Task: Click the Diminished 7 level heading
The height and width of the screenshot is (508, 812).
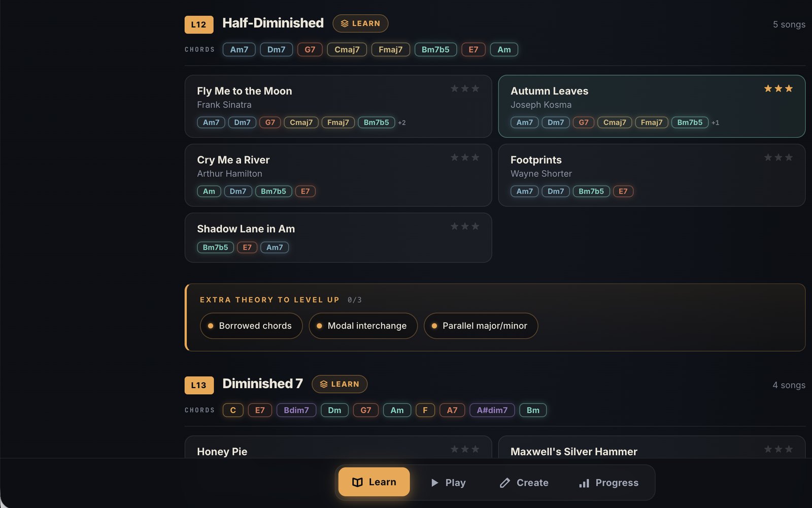Action: pos(262,384)
